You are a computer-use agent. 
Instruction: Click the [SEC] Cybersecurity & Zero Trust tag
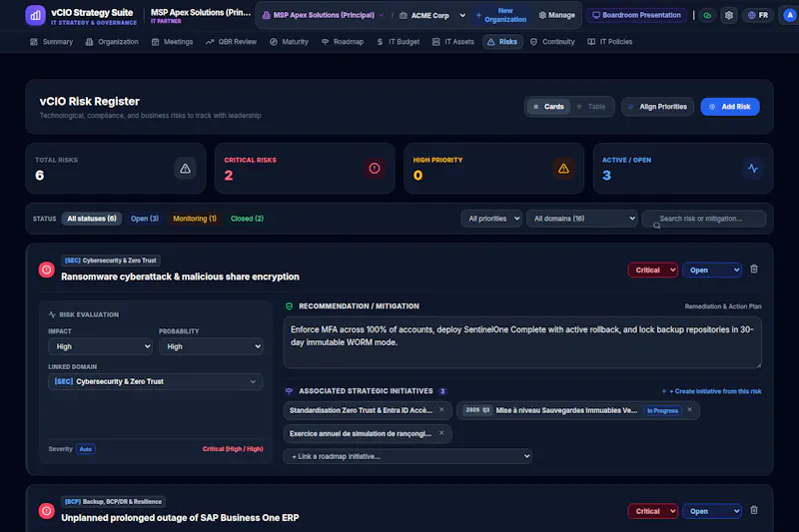pyautogui.click(x=111, y=261)
